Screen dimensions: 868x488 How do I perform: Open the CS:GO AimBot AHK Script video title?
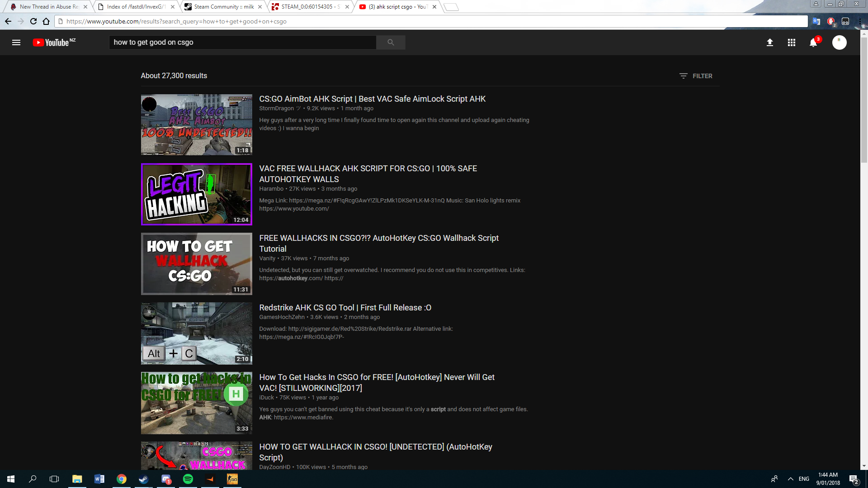pyautogui.click(x=372, y=99)
